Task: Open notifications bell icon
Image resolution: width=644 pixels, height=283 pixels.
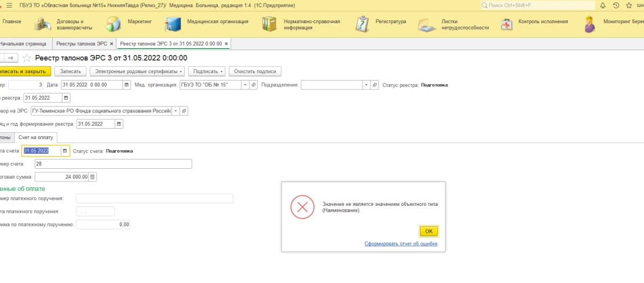Action: 603,5
